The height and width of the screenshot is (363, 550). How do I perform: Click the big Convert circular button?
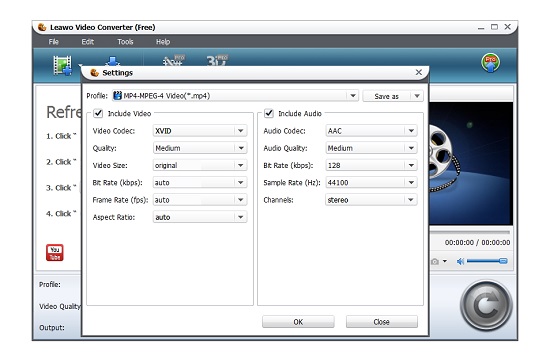(486, 305)
